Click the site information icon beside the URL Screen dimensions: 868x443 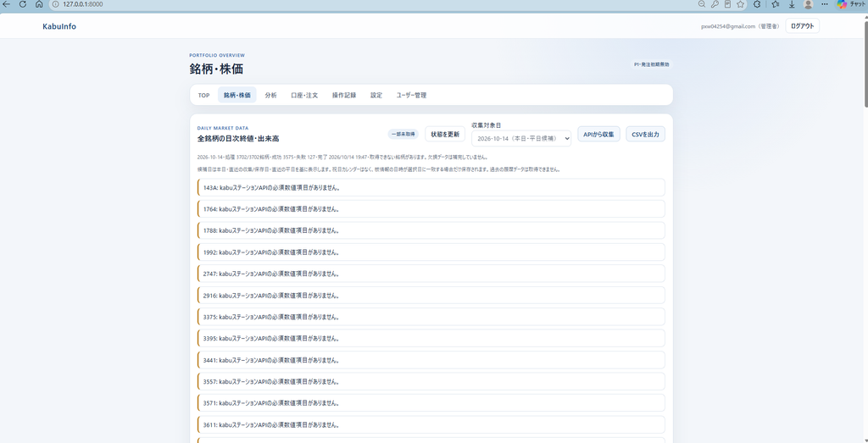coord(55,4)
